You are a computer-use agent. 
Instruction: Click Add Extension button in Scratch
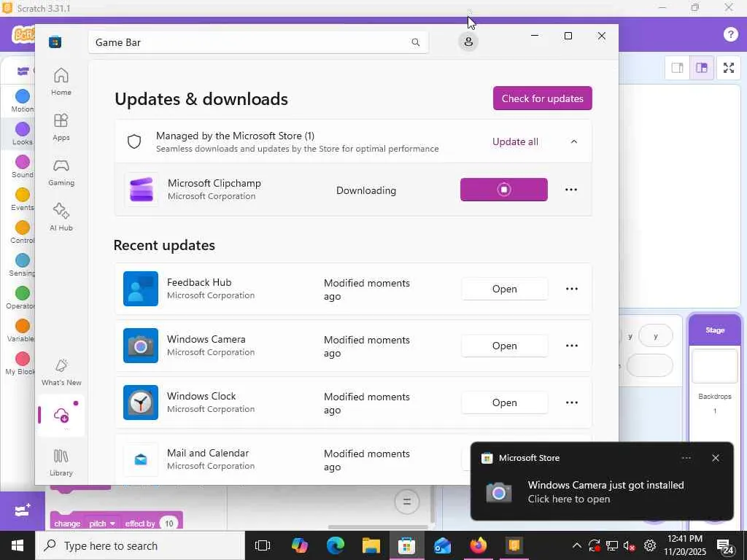[23, 511]
